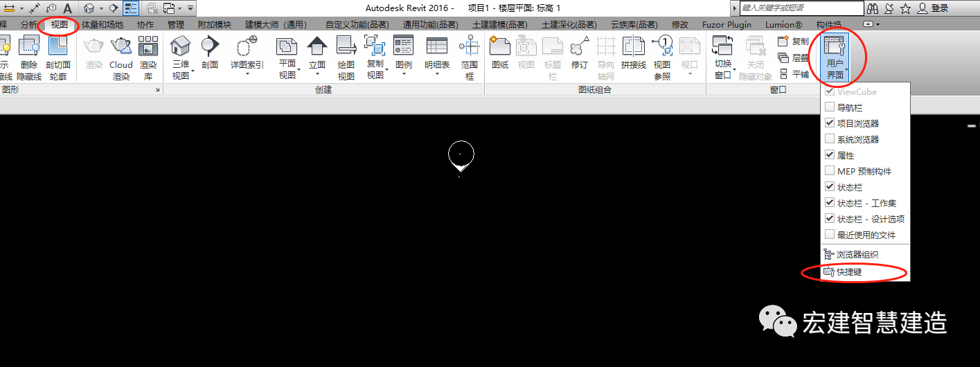Click the satellite Communication Center icon

point(889,8)
